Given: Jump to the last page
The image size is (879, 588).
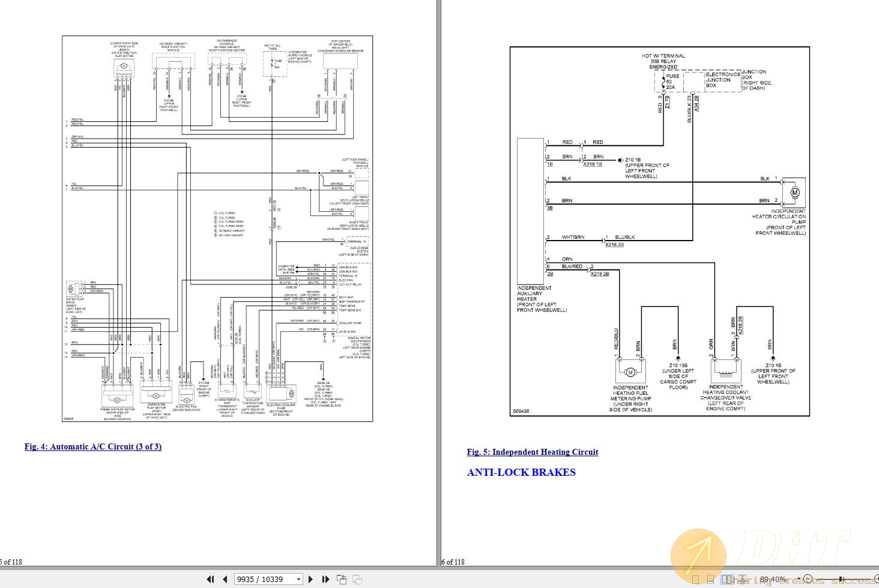Looking at the screenshot, I should 326,579.
